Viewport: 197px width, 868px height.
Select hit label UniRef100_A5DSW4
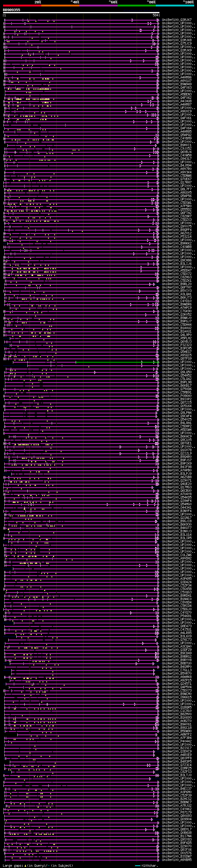(x=177, y=430)
